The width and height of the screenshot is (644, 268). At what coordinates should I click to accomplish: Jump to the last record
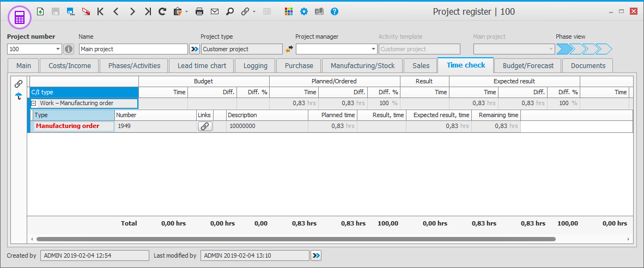[148, 12]
